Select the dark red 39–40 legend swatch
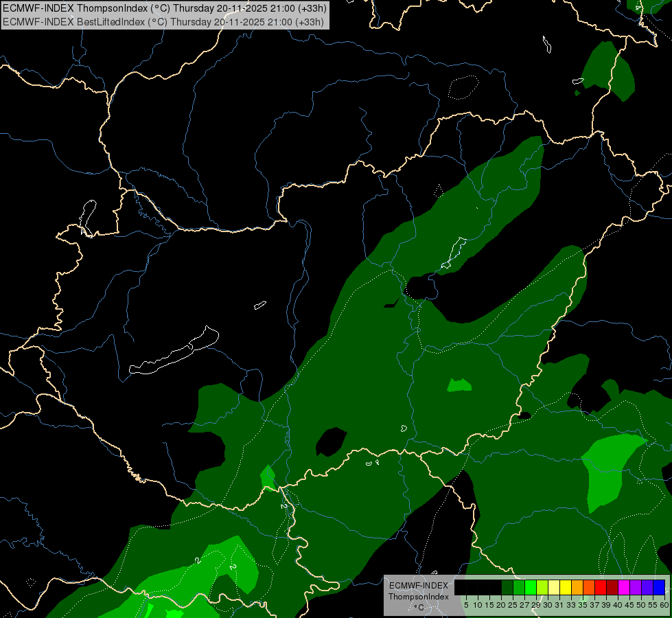The width and height of the screenshot is (672, 618). point(612,587)
